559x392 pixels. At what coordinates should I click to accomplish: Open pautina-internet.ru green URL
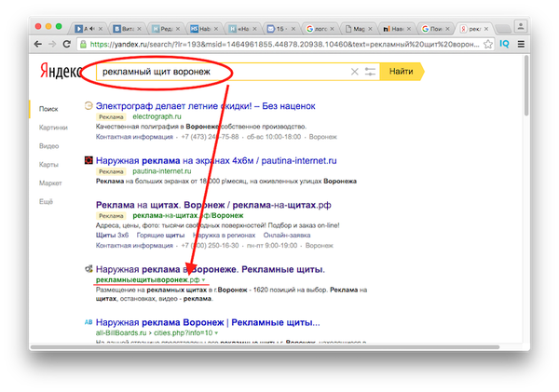(x=162, y=171)
